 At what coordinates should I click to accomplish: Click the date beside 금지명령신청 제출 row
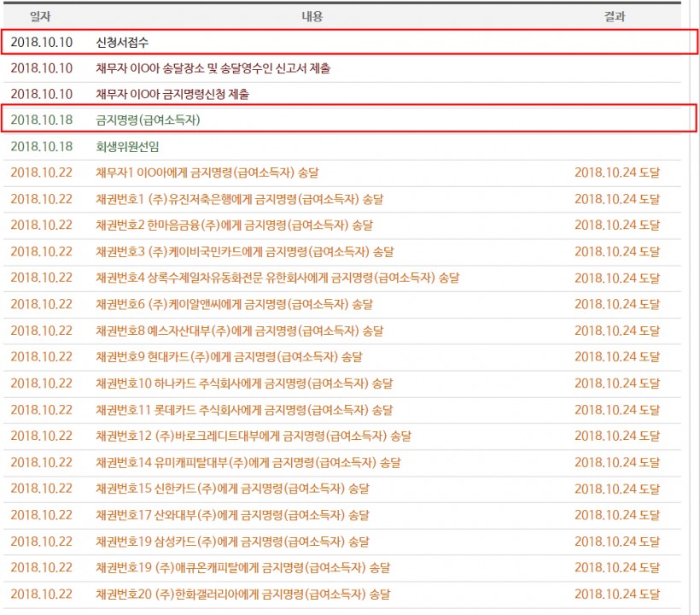pyautogui.click(x=42, y=94)
